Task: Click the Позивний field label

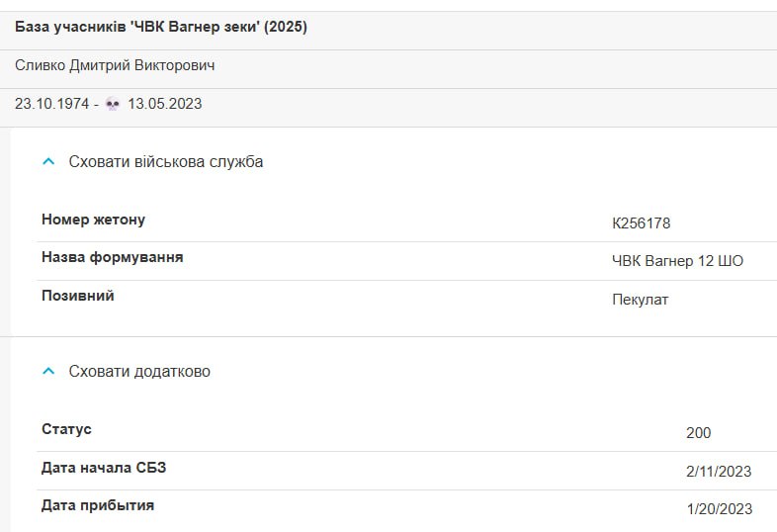Action: coord(78,296)
